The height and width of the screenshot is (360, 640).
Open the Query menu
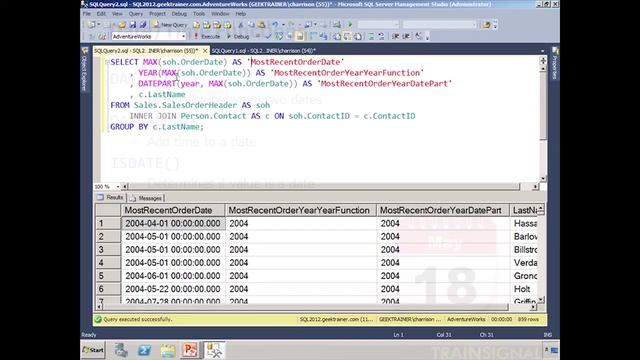tap(136, 13)
